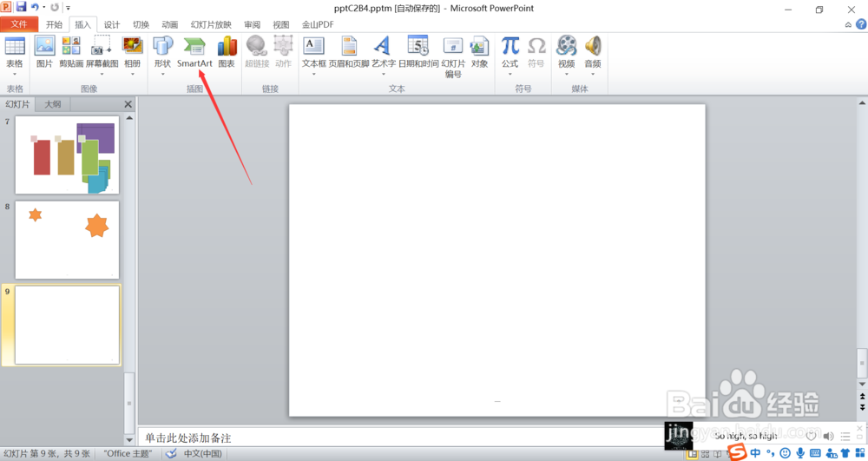Mute music player volume speaker
Screen dimensions: 868x461
coord(828,436)
